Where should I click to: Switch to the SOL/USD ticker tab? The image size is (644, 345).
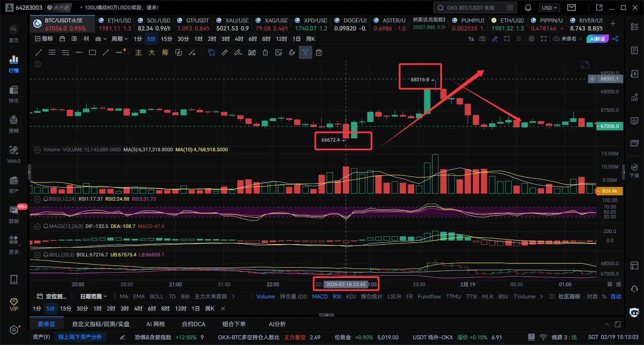coord(154,24)
